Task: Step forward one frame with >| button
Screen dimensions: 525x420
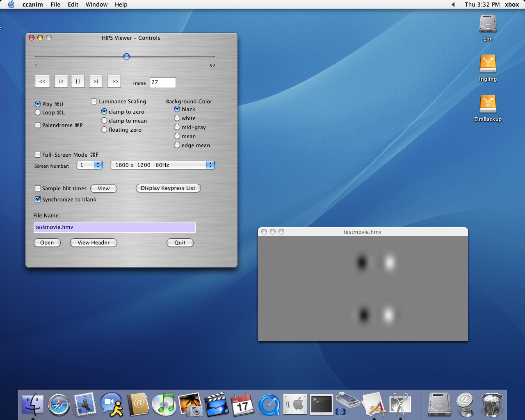Action: coord(96,81)
